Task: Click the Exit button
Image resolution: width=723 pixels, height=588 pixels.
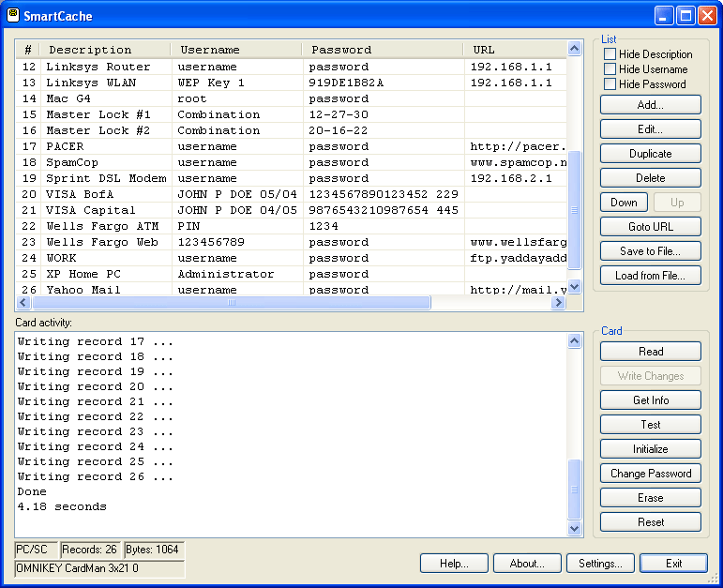Action: pyautogui.click(x=673, y=563)
